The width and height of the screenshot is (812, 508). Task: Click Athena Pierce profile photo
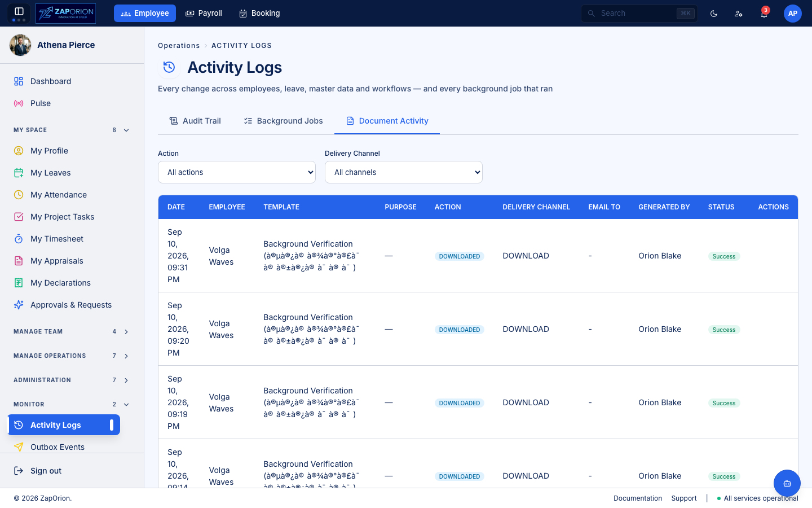[x=20, y=45]
